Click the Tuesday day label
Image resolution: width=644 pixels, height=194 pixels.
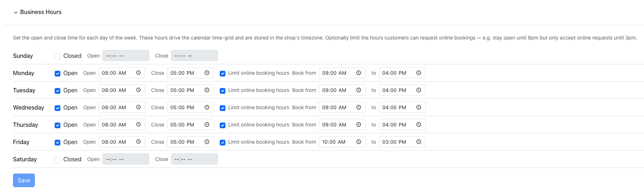pos(24,90)
